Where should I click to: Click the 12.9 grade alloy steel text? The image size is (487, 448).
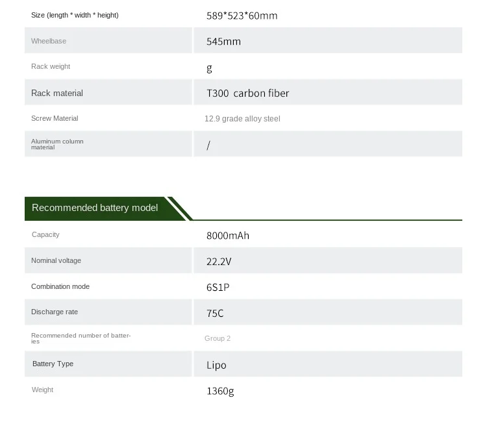pyautogui.click(x=242, y=119)
